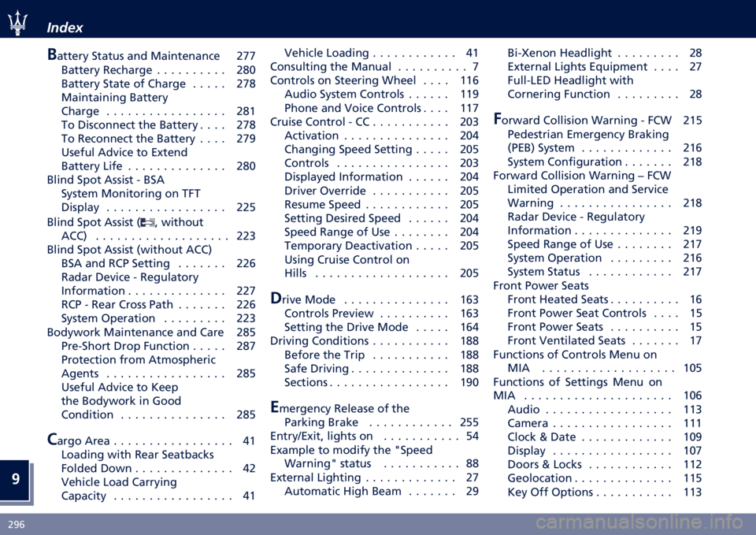The width and height of the screenshot is (756, 535).
Task: Click the page number 296 footer
Action: point(17,525)
